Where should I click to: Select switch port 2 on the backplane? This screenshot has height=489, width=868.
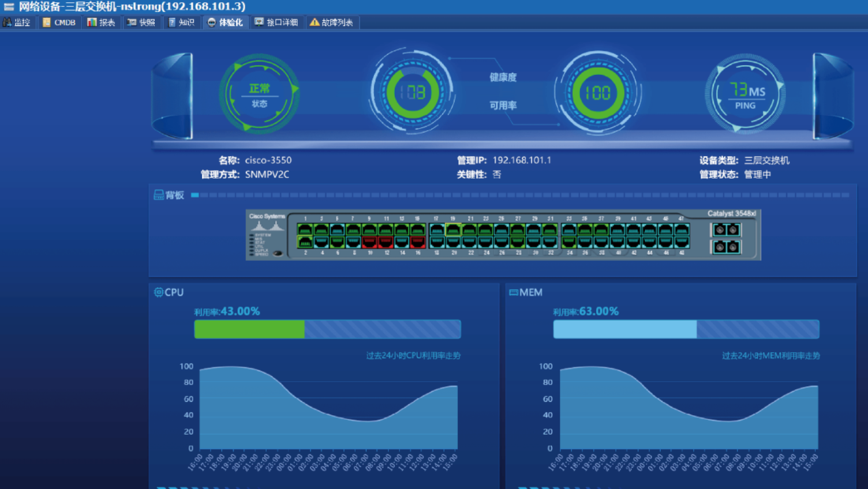coord(305,242)
